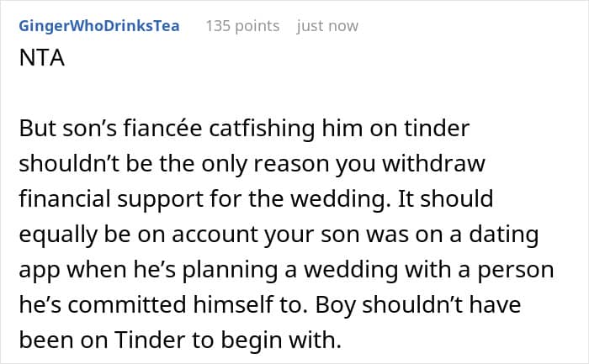Click the word 'Boy' in comment
The height and width of the screenshot is (364, 589).
[335, 306]
